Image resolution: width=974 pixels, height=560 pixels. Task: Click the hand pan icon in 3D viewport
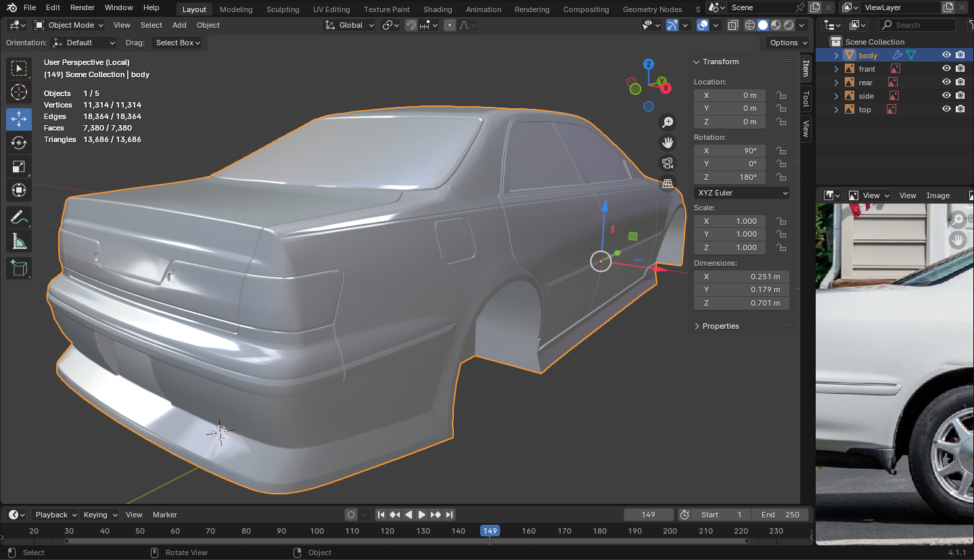668,142
